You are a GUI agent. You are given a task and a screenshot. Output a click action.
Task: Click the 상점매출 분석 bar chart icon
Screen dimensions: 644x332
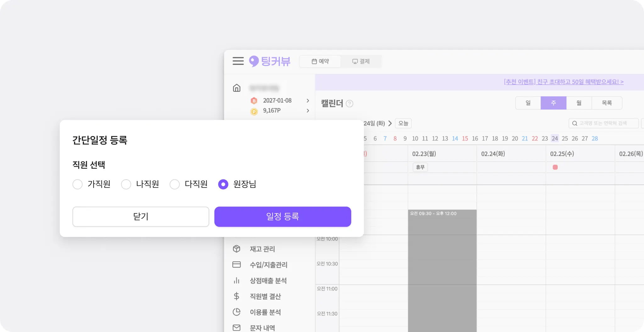click(236, 280)
